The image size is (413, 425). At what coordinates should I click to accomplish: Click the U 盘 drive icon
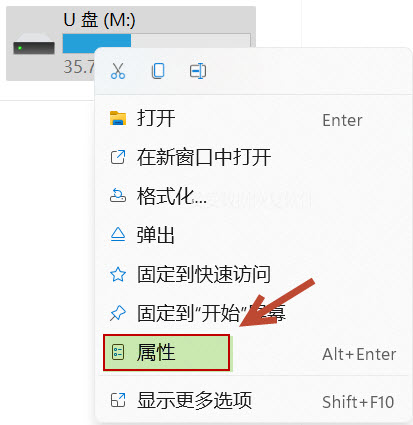coord(34,47)
